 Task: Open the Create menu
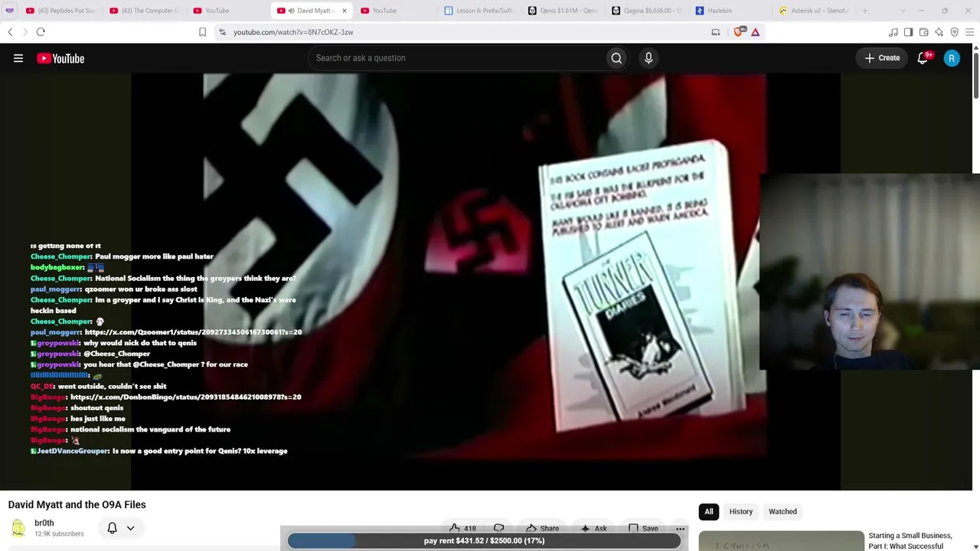pyautogui.click(x=882, y=58)
